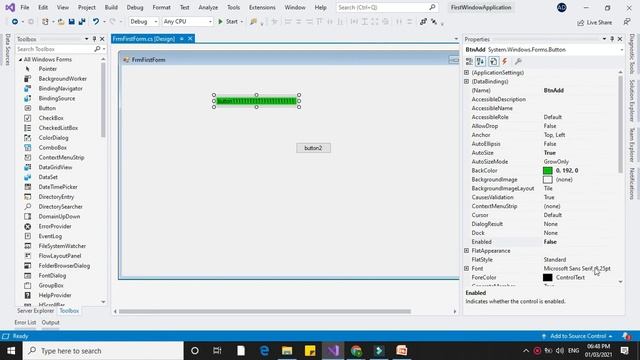Select button2 on the form
The image size is (640, 360).
coord(313,148)
